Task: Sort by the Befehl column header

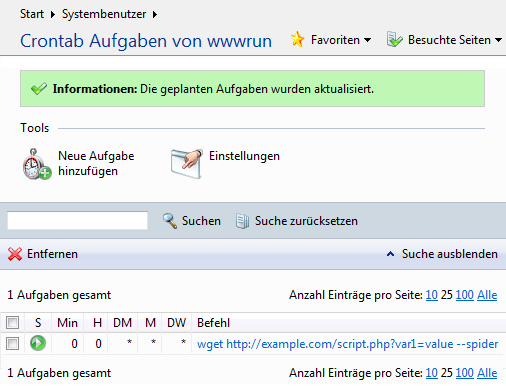Action: (213, 323)
